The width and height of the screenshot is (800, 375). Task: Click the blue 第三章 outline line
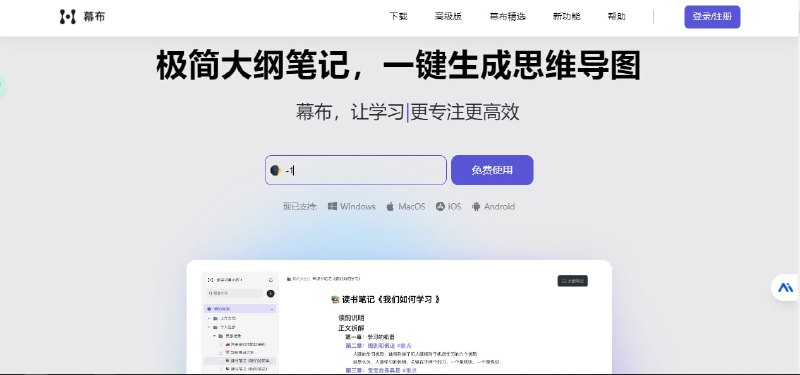381,370
